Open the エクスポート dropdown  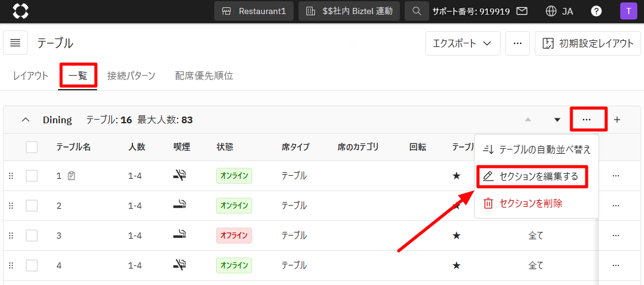[463, 43]
